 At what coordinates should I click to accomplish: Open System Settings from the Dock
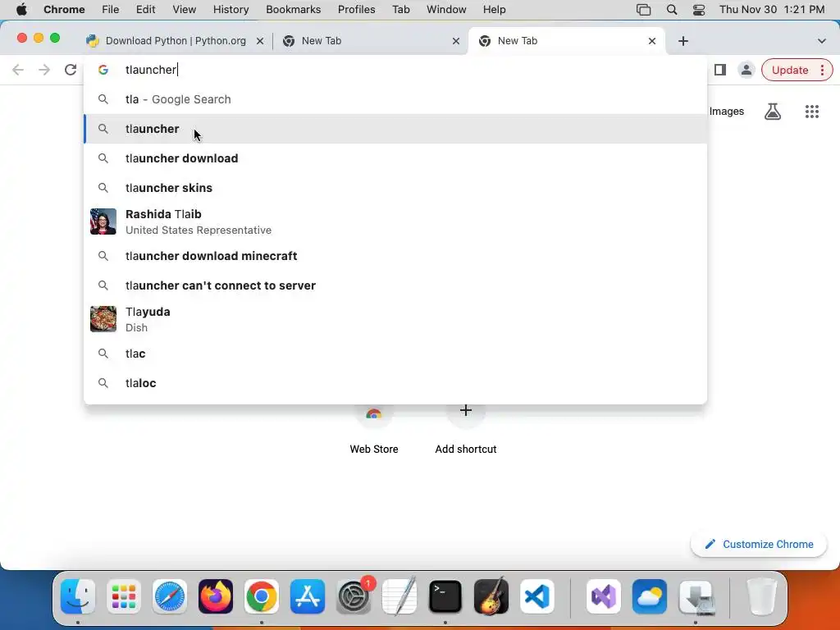[354, 596]
